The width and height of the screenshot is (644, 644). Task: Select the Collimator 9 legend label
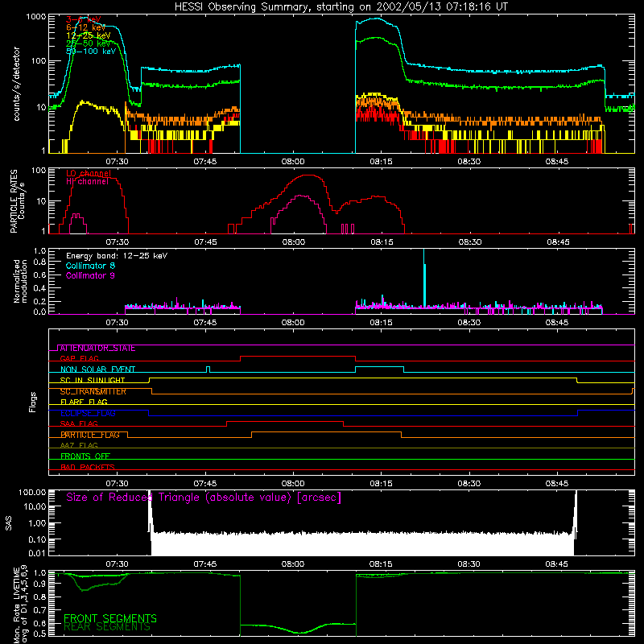click(x=90, y=275)
